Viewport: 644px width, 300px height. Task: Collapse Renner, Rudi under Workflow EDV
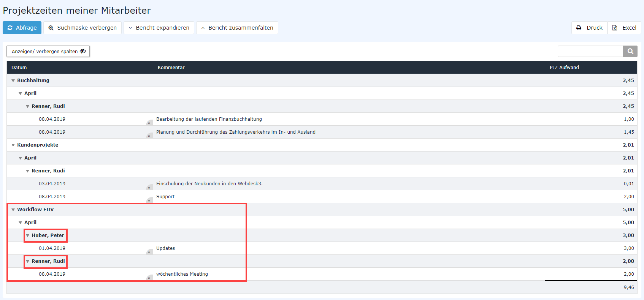click(28, 261)
